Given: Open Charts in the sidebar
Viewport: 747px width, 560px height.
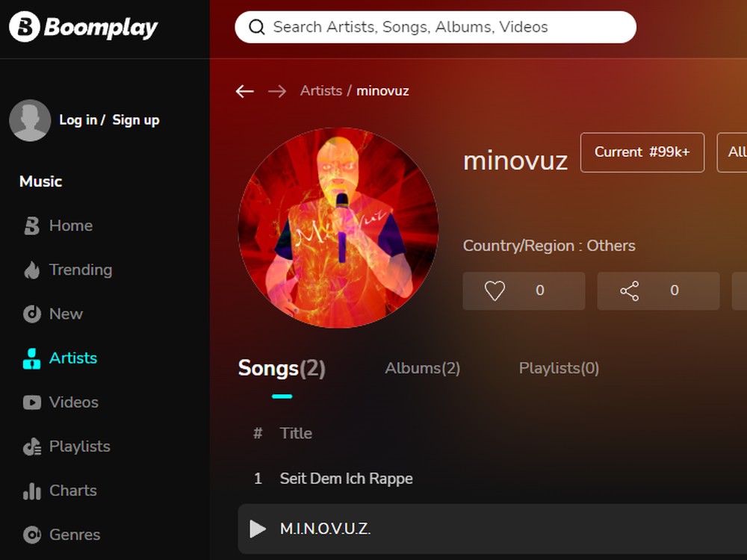Looking at the screenshot, I should click(x=72, y=491).
